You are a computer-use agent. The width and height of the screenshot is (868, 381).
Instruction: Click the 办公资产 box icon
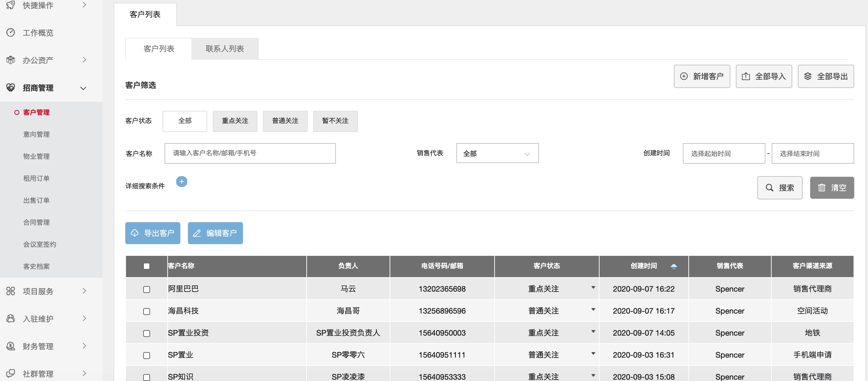point(11,60)
